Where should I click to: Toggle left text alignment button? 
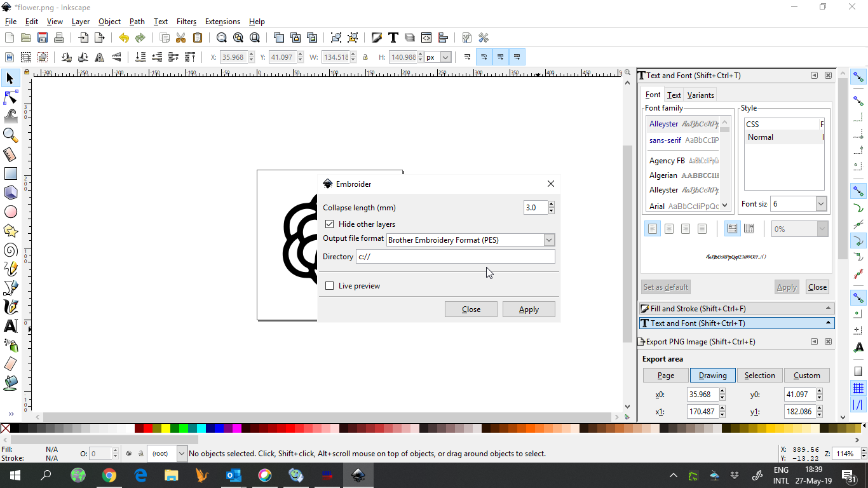point(653,229)
